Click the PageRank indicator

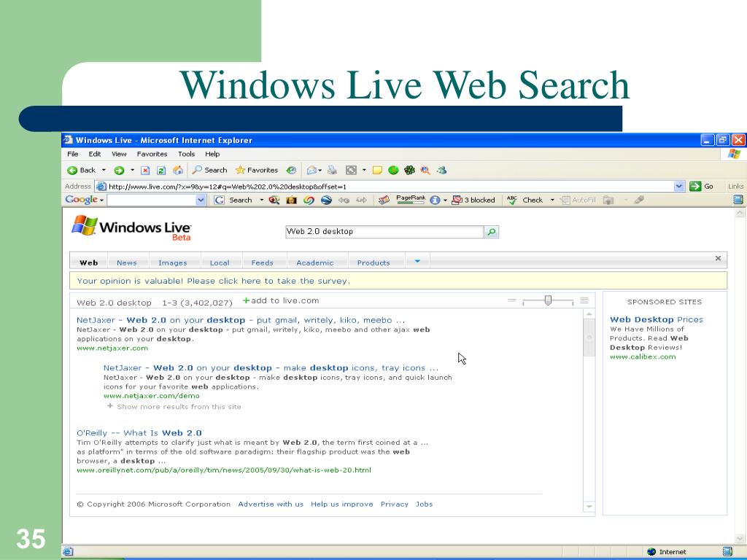pos(410,200)
